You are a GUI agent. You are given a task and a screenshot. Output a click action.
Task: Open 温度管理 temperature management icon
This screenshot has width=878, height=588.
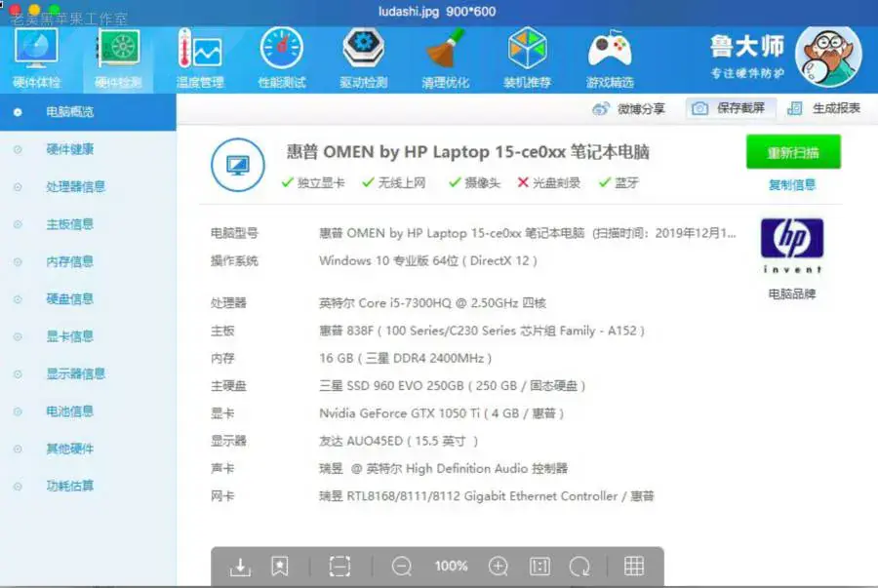point(200,59)
